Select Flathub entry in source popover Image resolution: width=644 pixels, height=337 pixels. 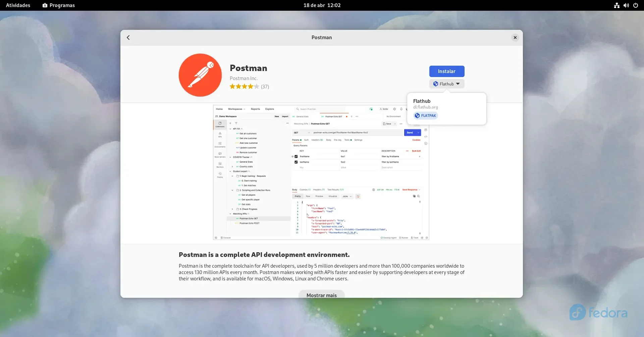[x=446, y=109]
